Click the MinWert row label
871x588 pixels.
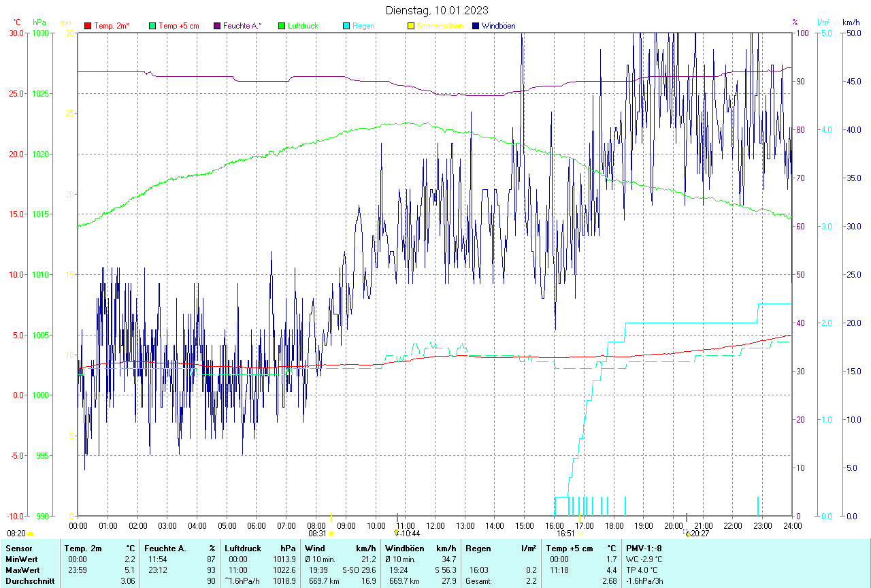coord(22,559)
